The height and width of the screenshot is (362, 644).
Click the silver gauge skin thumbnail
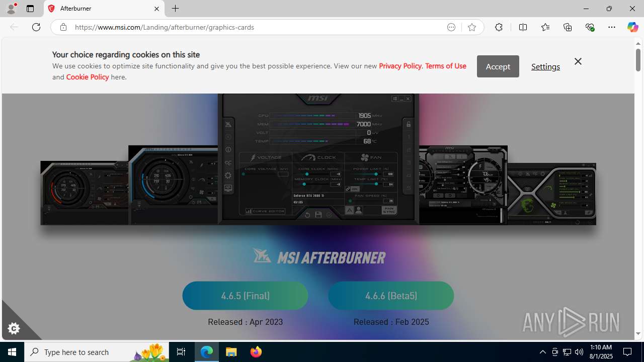463,185
